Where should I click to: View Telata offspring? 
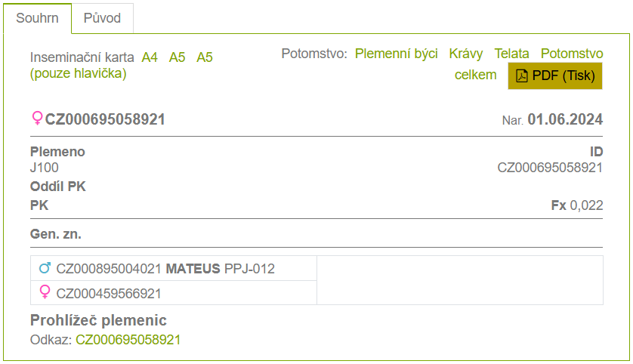click(x=512, y=54)
